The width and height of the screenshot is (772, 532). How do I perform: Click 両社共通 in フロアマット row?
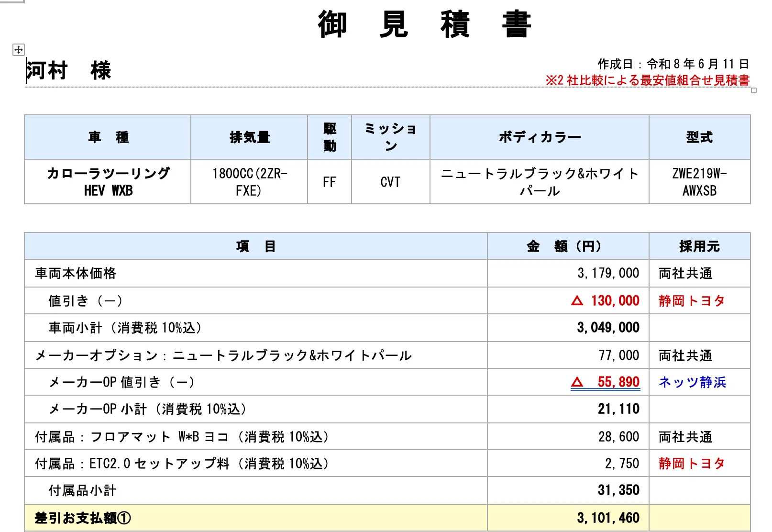pos(685,437)
